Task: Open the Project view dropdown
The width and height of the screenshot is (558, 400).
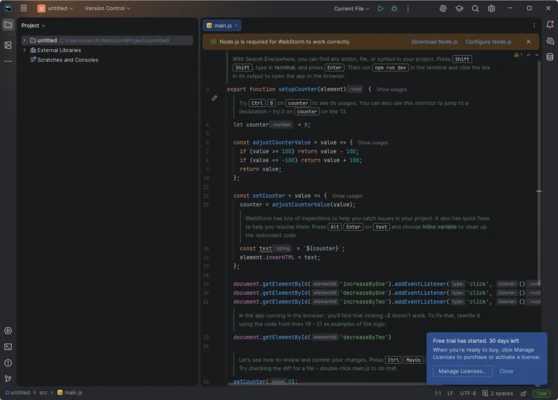Action: [x=33, y=26]
